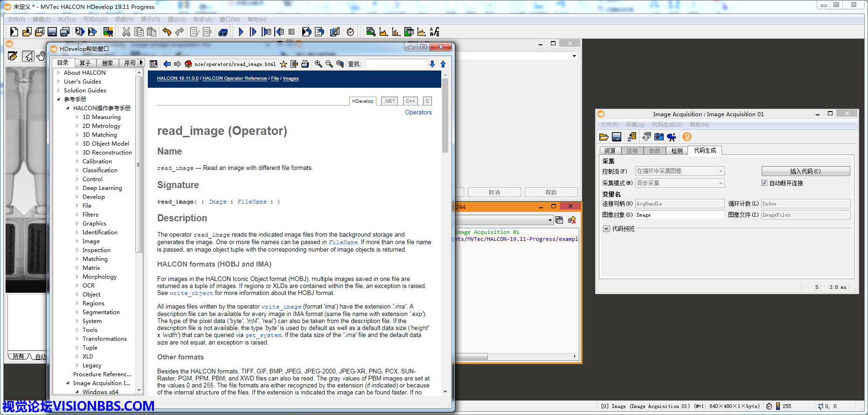Click the Run program play icon

[x=241, y=32]
